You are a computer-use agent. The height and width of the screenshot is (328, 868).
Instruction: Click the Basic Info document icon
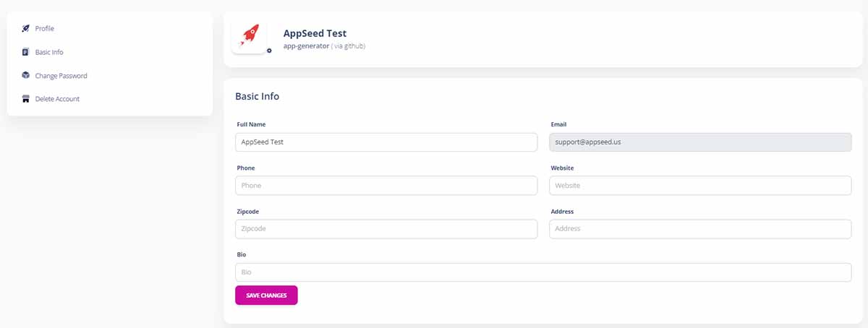(25, 52)
